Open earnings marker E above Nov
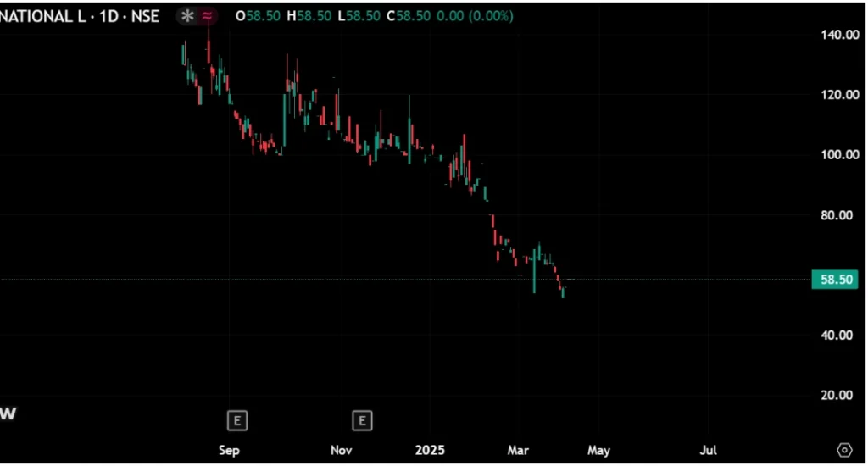Screen dimensions: 868x466 (x=362, y=420)
